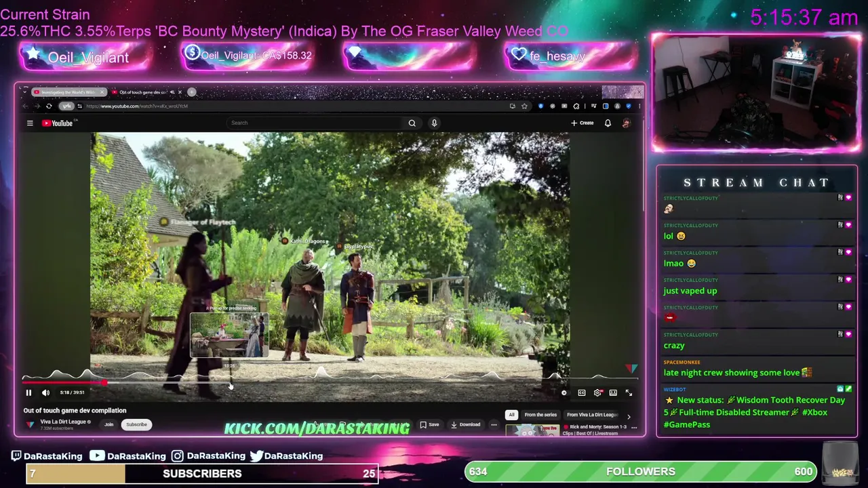Click the Join channel button

click(x=108, y=425)
